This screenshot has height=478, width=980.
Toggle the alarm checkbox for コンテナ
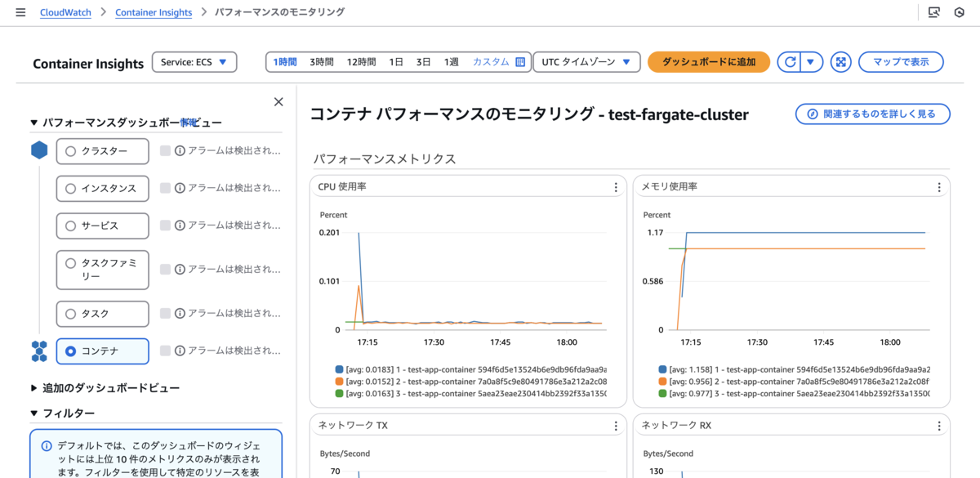click(x=166, y=351)
